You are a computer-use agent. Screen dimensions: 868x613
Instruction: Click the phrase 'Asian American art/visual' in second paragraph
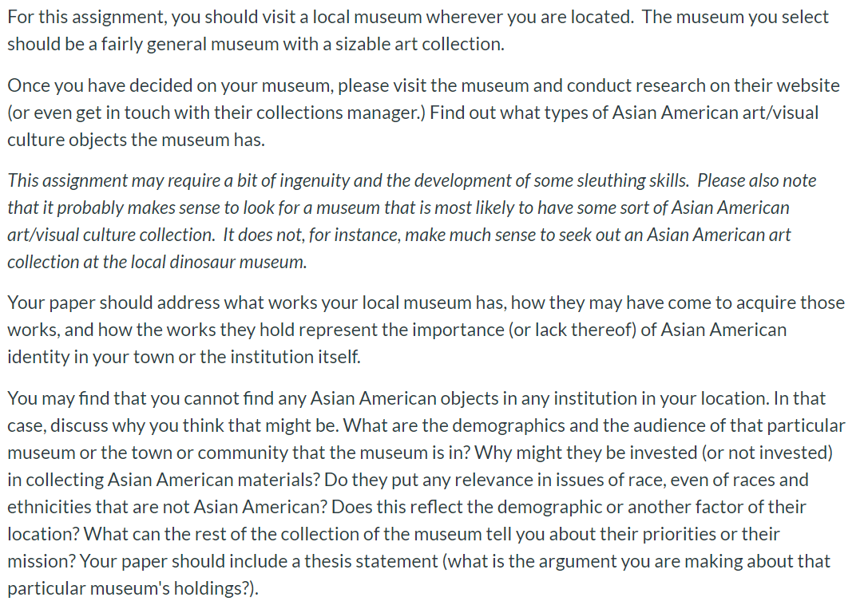tap(715, 113)
